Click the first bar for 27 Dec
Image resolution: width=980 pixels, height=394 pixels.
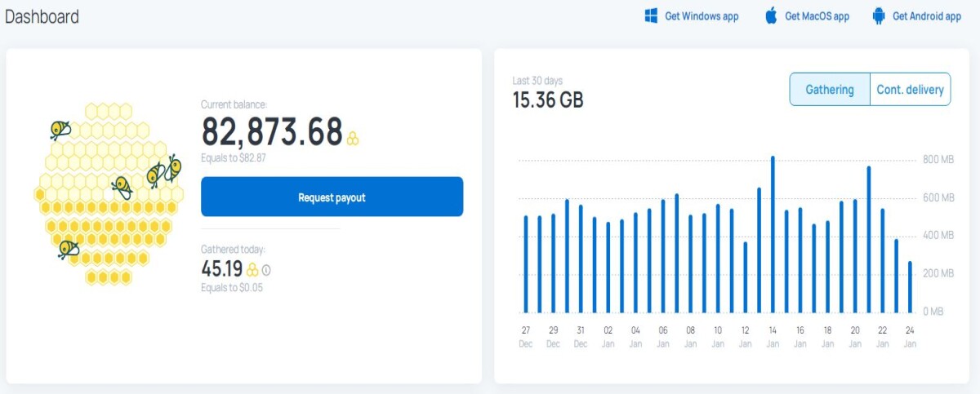point(526,264)
